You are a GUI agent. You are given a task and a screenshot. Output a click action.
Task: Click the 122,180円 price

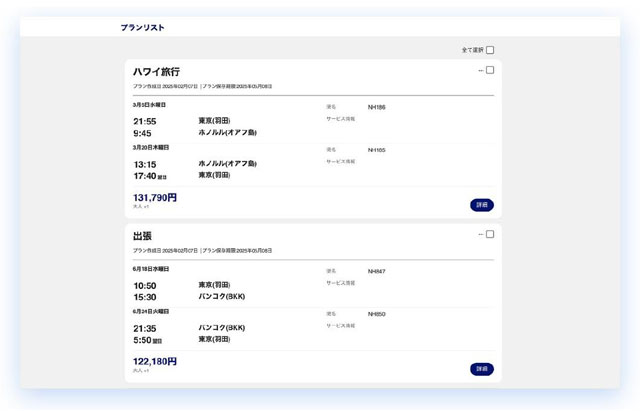155,362
